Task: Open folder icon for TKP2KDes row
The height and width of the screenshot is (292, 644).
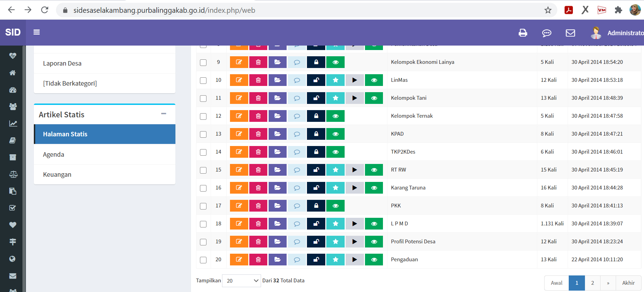Action: (x=278, y=152)
